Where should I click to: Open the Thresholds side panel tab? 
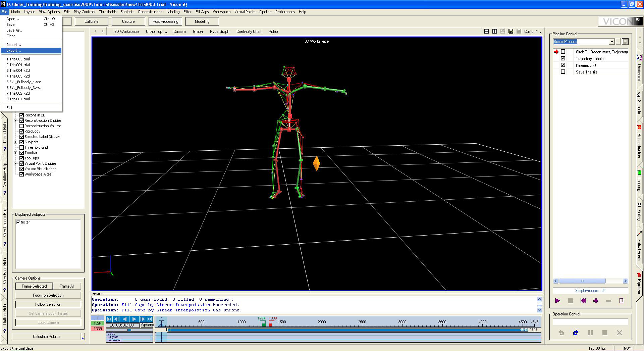pyautogui.click(x=639, y=68)
